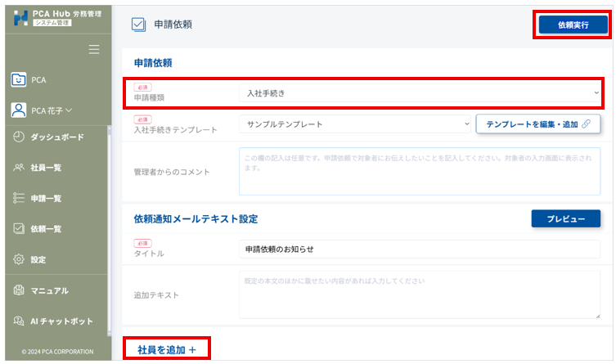Click the 設定 gear icon
616x364 pixels.
[x=19, y=259]
